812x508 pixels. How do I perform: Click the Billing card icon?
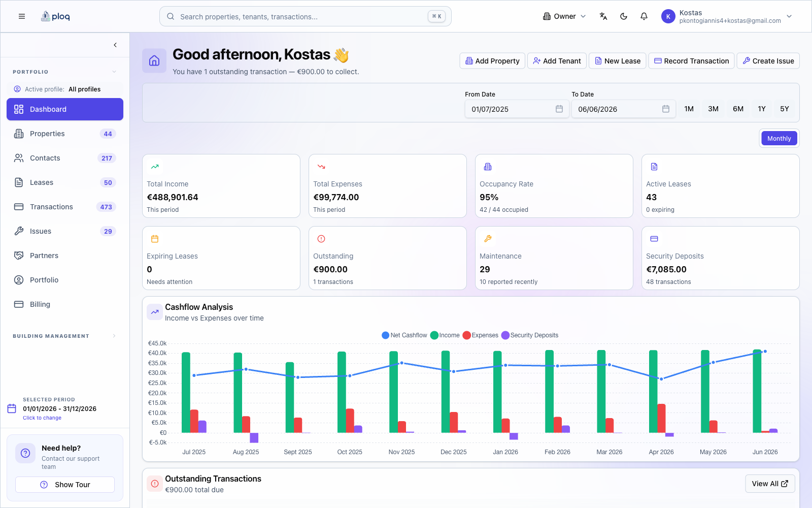[19, 304]
